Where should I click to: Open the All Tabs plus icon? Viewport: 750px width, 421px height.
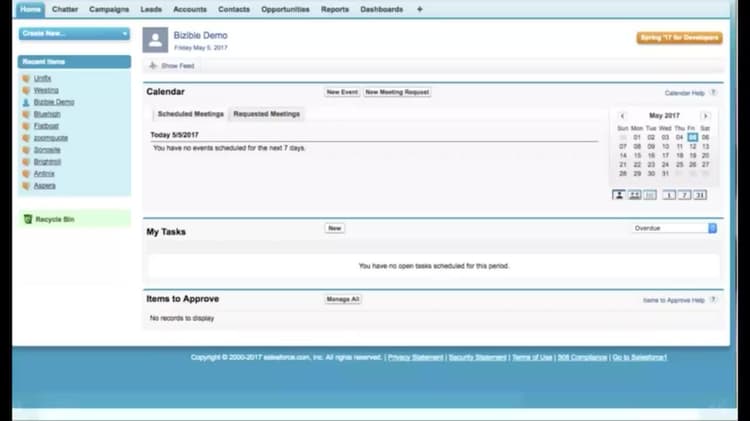[419, 9]
